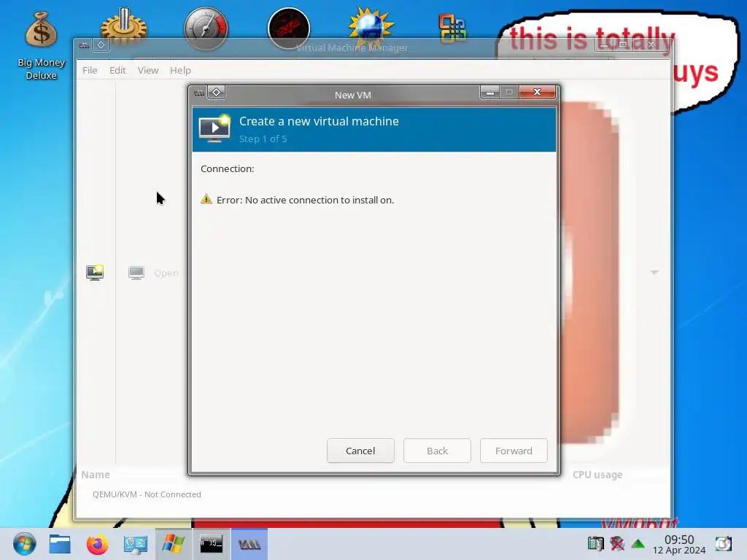Open the Big Money Deluxe desktop icon
The width and height of the screenshot is (747, 560).
tap(41, 45)
